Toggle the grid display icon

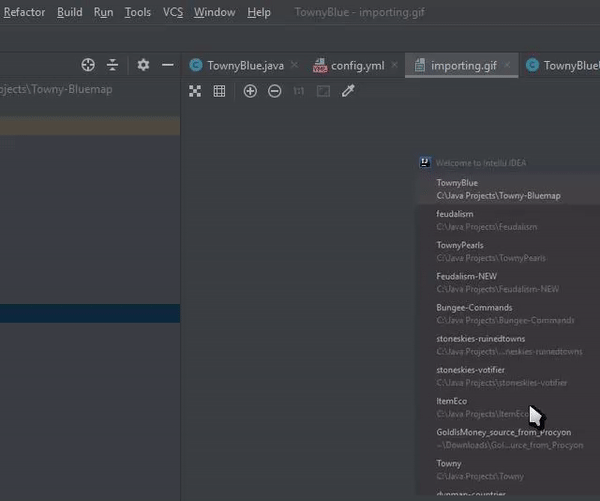[x=219, y=91]
